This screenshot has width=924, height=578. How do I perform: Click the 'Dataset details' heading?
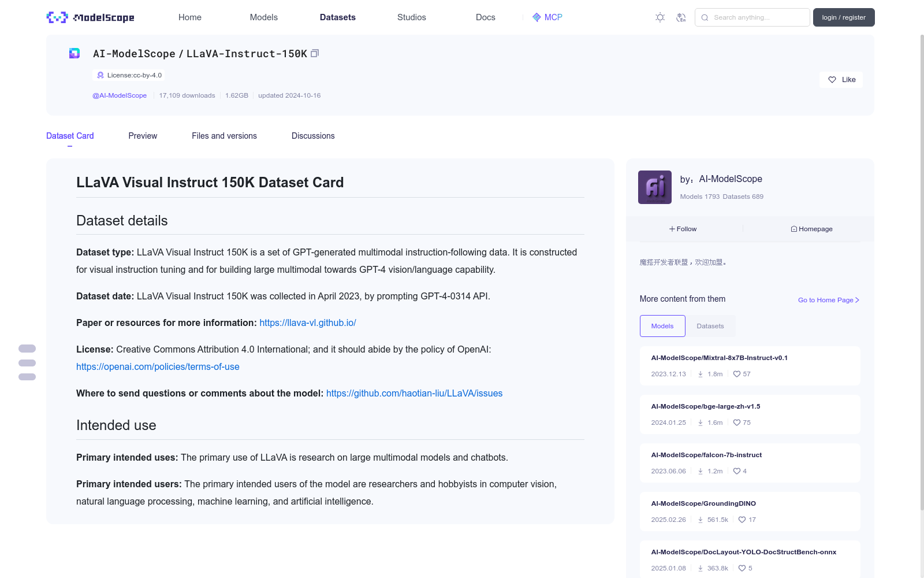coord(122,221)
